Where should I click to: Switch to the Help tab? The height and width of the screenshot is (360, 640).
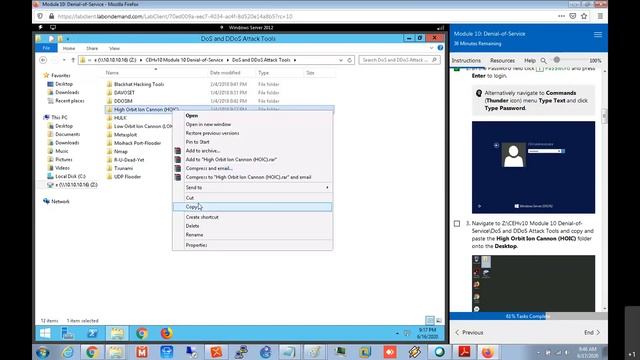pyautogui.click(x=530, y=60)
